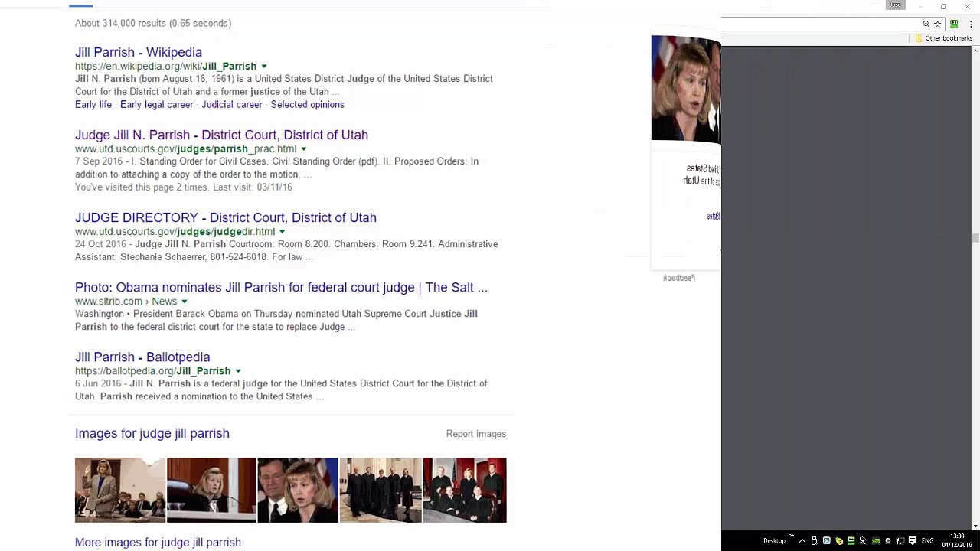980x551 pixels.
Task: Open the second image thumbnail at microphone
Action: point(211,491)
